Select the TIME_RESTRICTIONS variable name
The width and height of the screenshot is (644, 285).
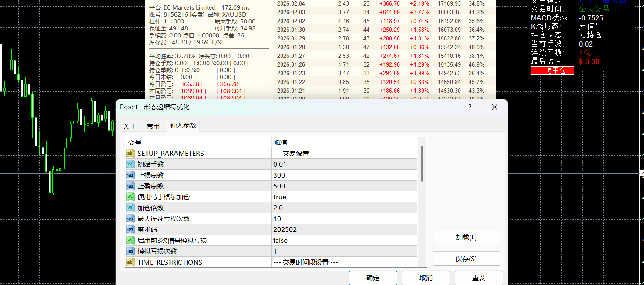point(170,262)
